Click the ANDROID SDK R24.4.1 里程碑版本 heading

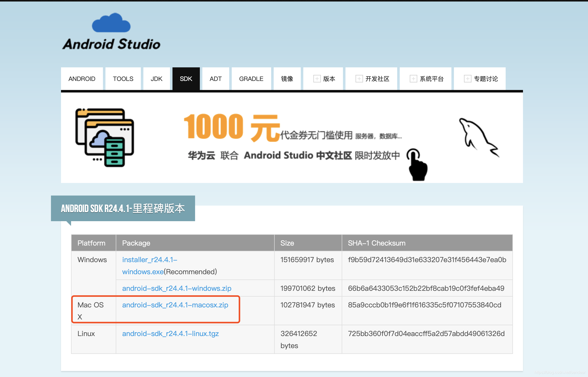click(x=123, y=208)
